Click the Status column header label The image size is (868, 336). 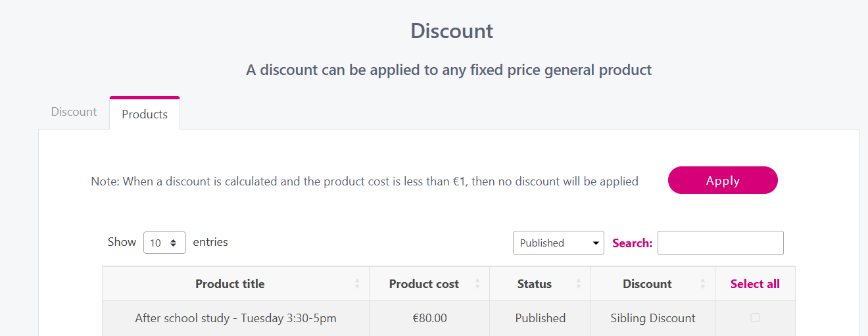pyautogui.click(x=534, y=284)
